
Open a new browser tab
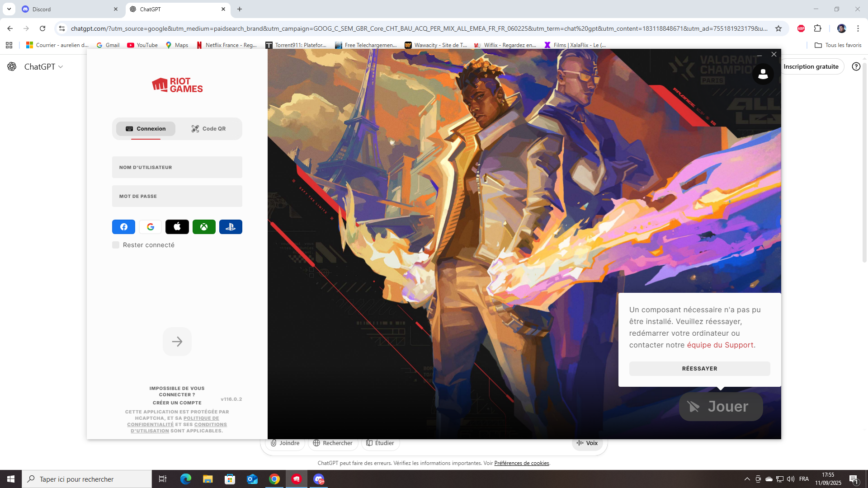240,9
